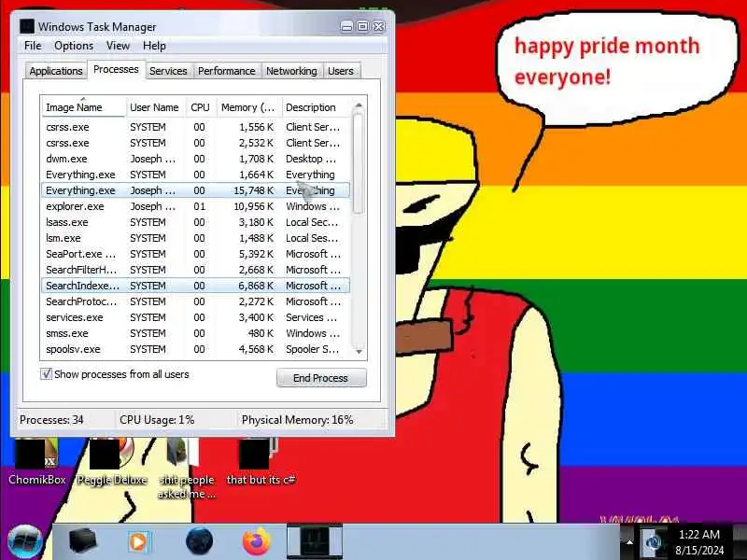Screen dimensions: 747x560
Task: Sort by Image Name column header
Action: coord(83,107)
